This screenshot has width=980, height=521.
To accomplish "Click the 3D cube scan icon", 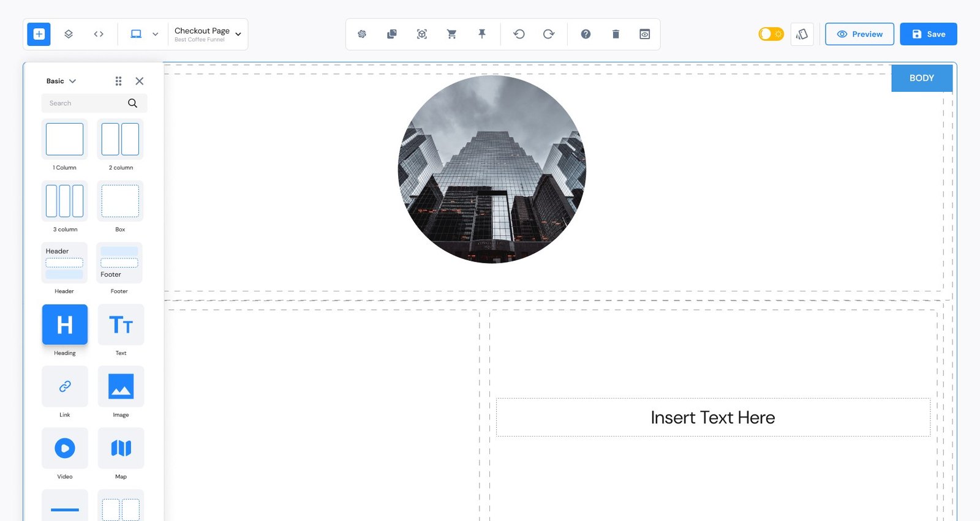I will click(x=422, y=34).
